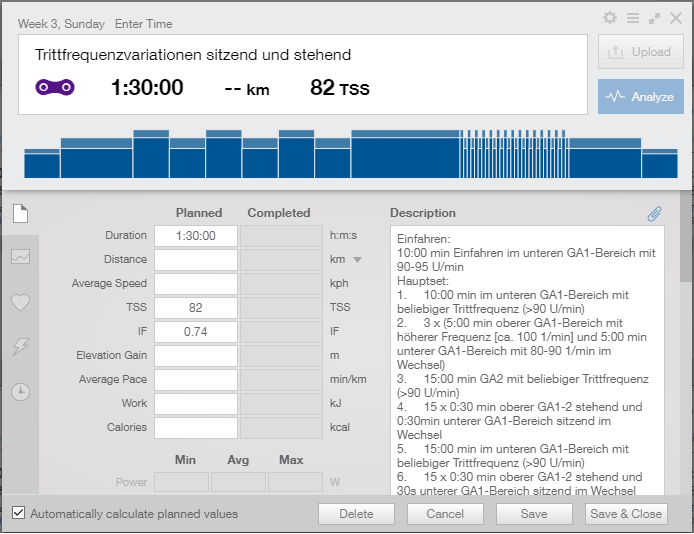Click the purple bike chain sport icon

pos(55,87)
